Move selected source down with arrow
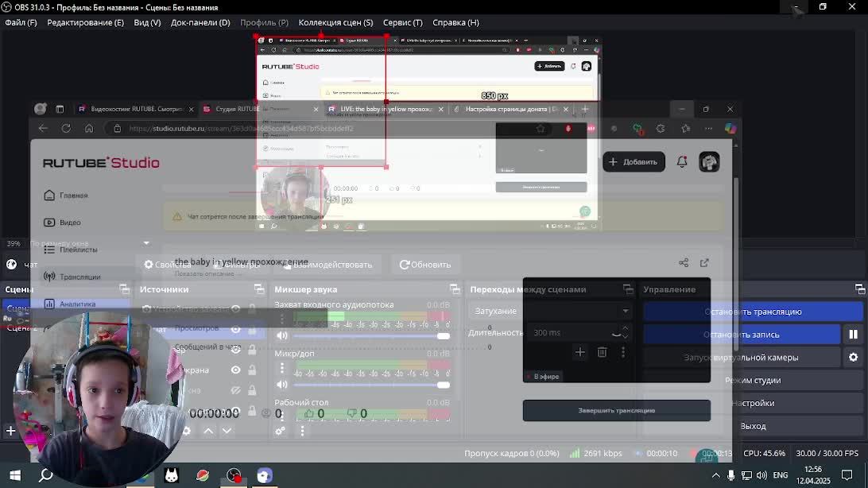The height and width of the screenshot is (488, 868). pos(227,431)
